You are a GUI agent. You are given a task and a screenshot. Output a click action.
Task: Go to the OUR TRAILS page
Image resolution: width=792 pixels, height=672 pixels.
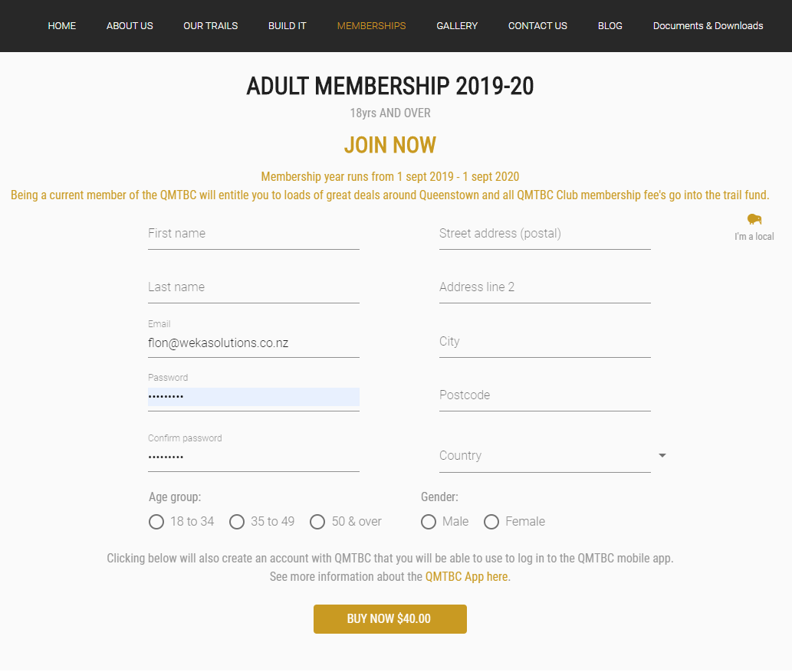(211, 26)
